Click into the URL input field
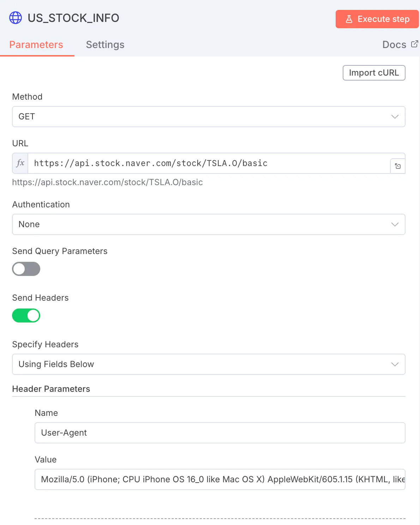This screenshot has height=525, width=420. pyautogui.click(x=208, y=163)
